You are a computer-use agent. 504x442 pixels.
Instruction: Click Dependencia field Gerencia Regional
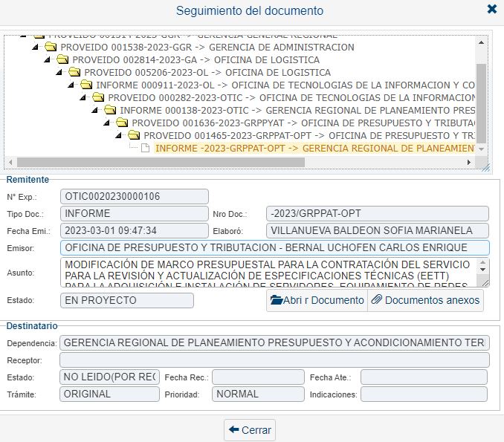click(274, 342)
